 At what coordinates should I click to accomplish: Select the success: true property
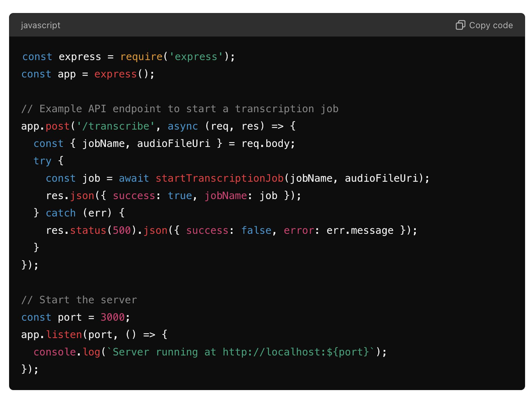pyautogui.click(x=152, y=195)
